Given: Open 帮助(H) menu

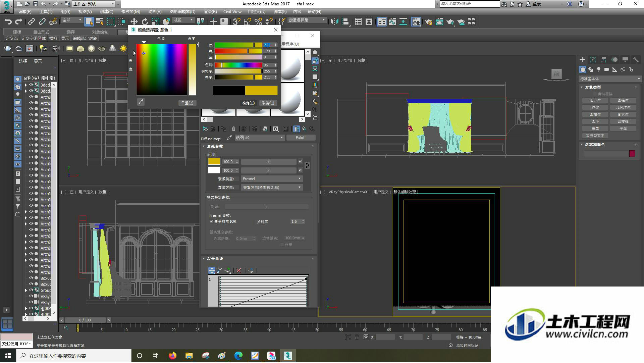Looking at the screenshot, I should tap(314, 11).
